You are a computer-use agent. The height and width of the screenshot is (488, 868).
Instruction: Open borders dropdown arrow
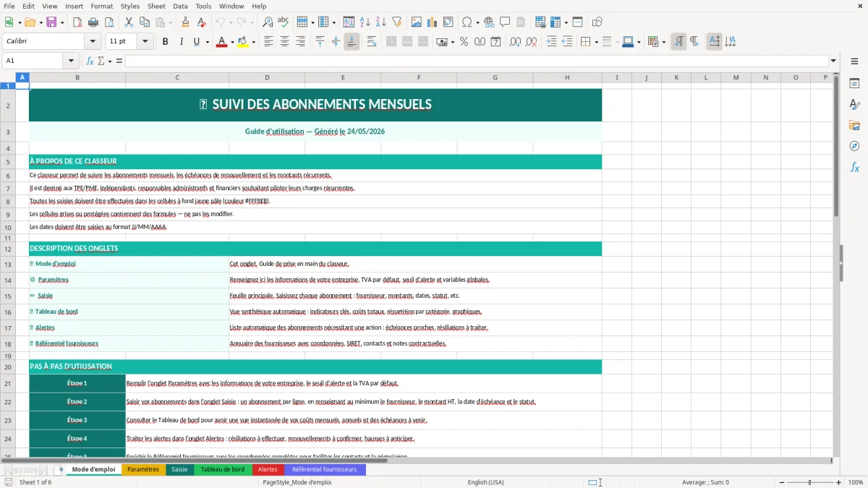pyautogui.click(x=597, y=42)
